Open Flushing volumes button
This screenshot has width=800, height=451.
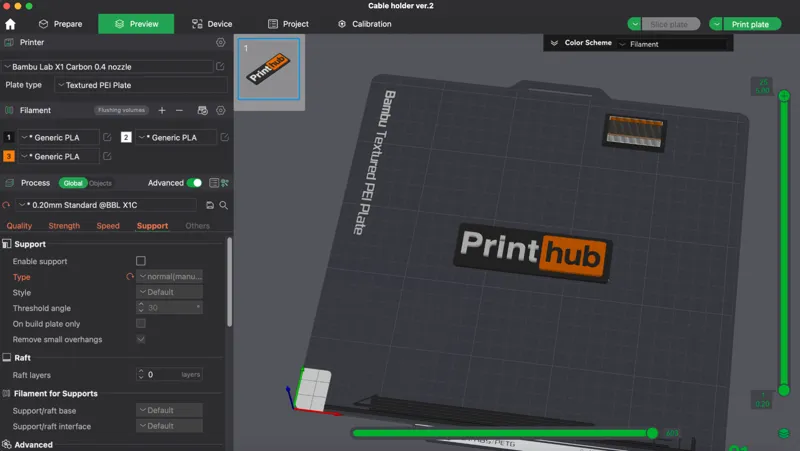click(x=121, y=110)
